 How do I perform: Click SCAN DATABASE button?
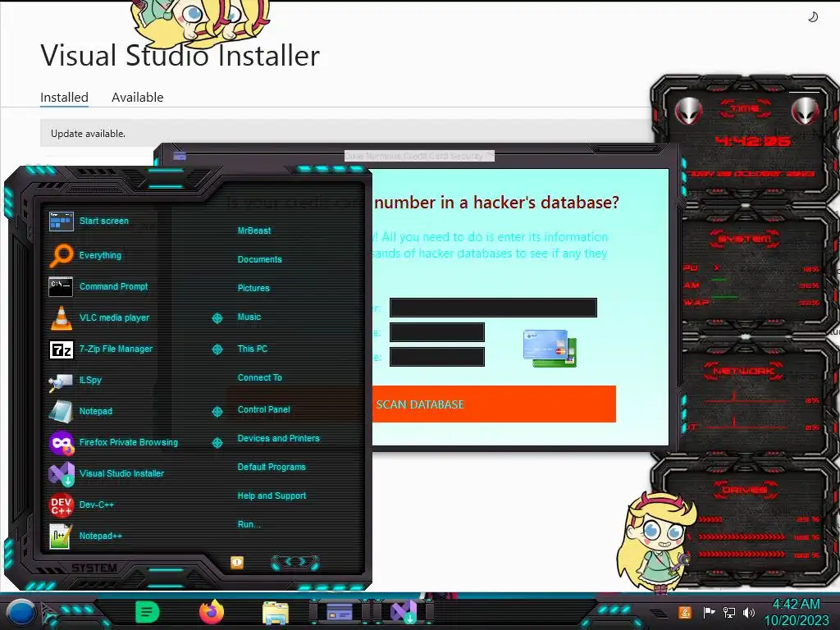pyautogui.click(x=493, y=404)
